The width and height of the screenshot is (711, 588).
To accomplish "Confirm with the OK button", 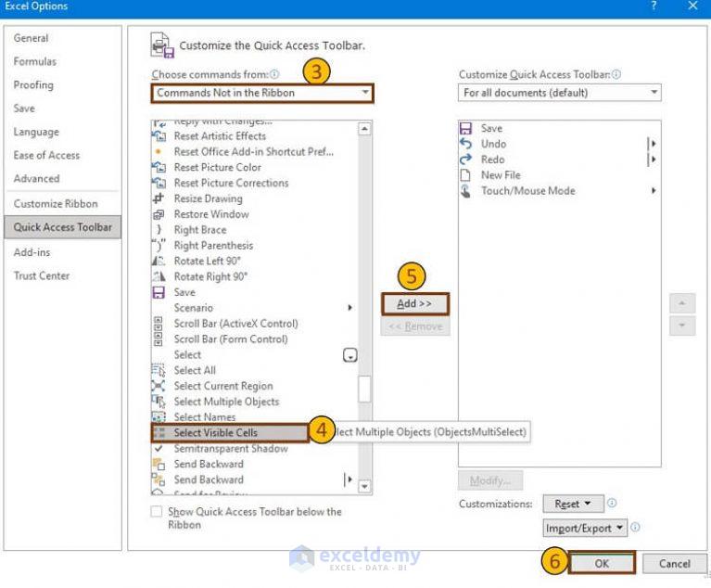I will pos(602,563).
